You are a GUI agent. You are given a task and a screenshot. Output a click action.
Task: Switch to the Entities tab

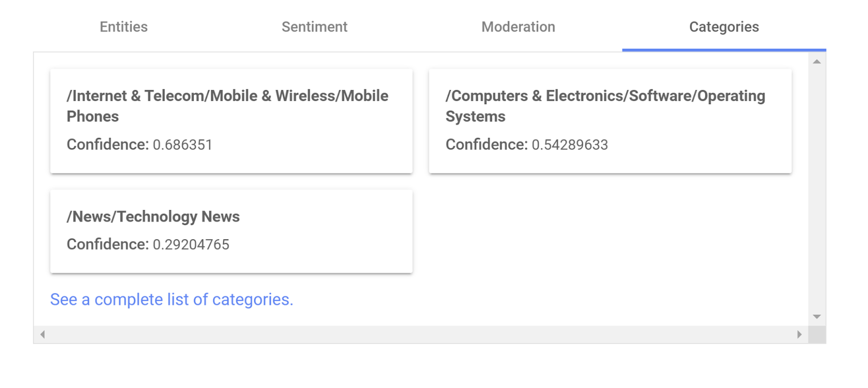pos(124,27)
